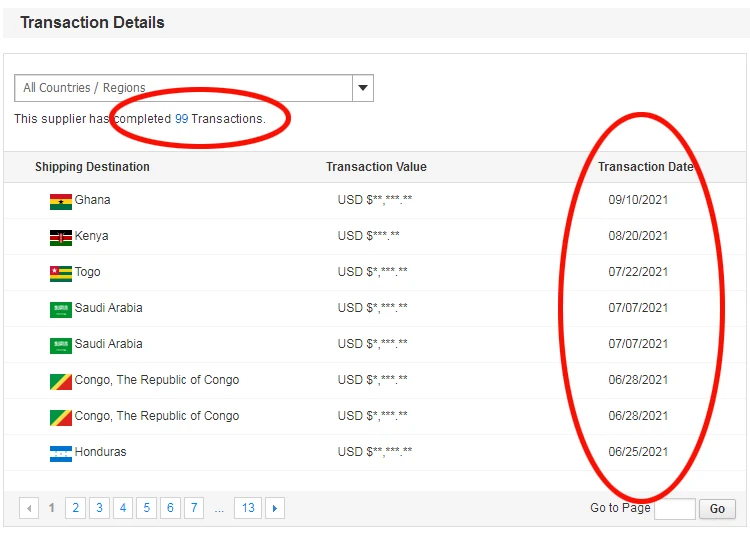Switch to page 7
750x540 pixels.
click(x=194, y=508)
